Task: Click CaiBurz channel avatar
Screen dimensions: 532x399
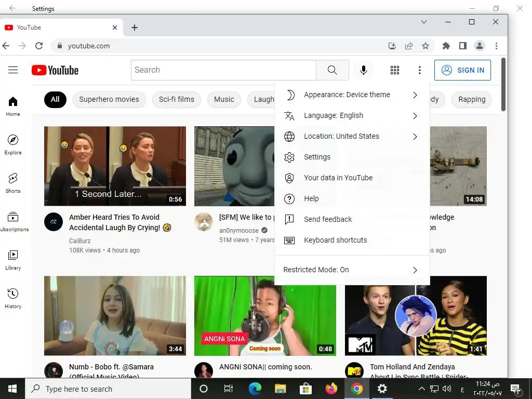Action: (x=54, y=222)
